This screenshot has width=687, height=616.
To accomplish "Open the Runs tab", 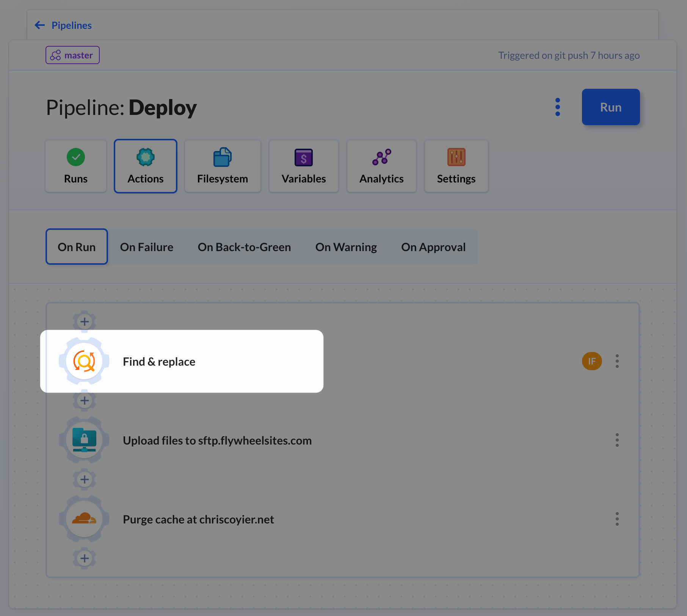I will [x=76, y=166].
